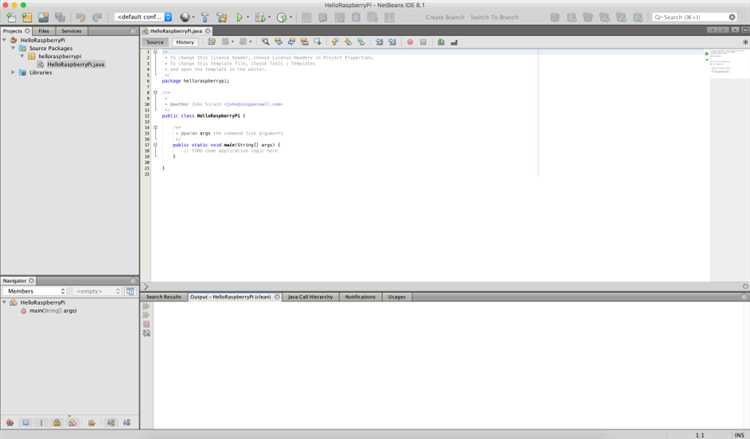This screenshot has width=750, height=439.
Task: Open the Search Results tab
Action: coord(164,297)
